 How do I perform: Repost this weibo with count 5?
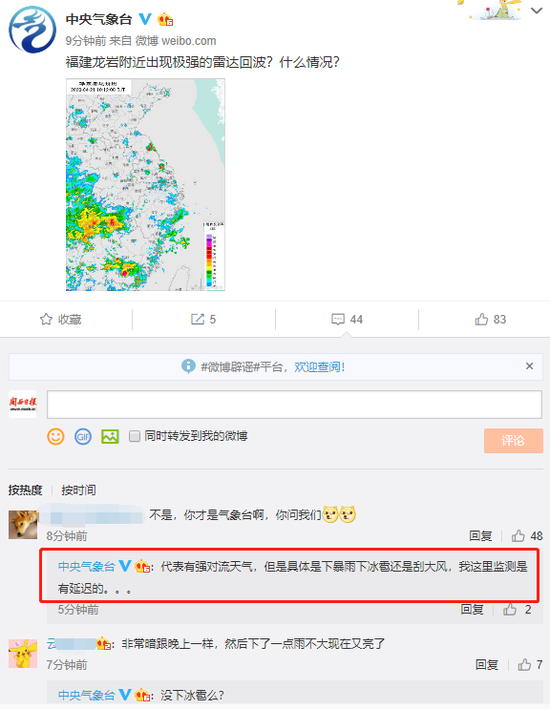pyautogui.click(x=203, y=320)
